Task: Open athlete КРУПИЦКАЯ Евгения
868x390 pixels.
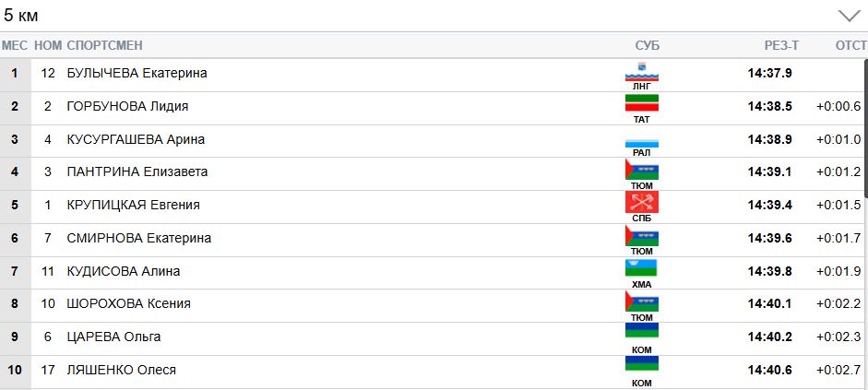Action: [x=133, y=205]
